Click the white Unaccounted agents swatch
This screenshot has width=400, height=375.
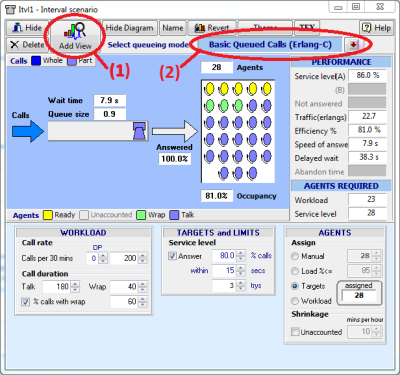tap(84, 215)
